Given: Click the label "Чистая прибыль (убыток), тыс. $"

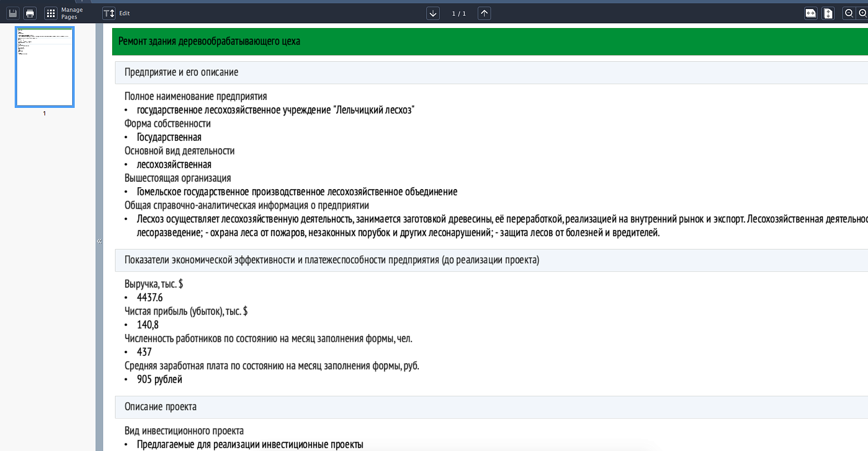Looking at the screenshot, I should (186, 311).
